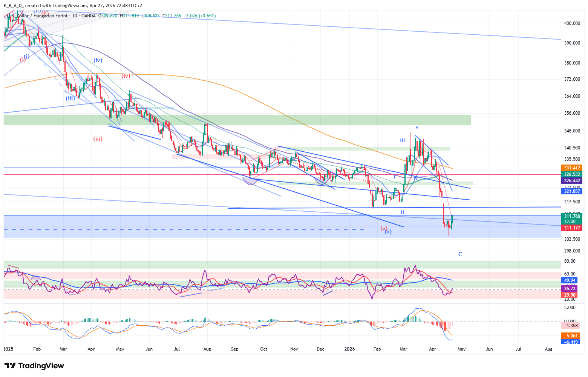Click the red 311.177 price label

572,228
